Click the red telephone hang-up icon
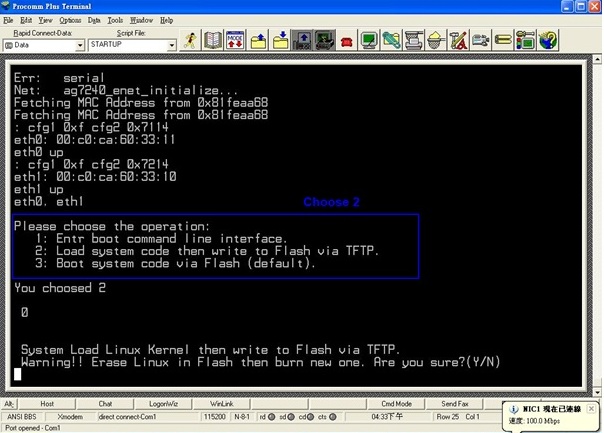The width and height of the screenshot is (604, 433). tap(347, 41)
